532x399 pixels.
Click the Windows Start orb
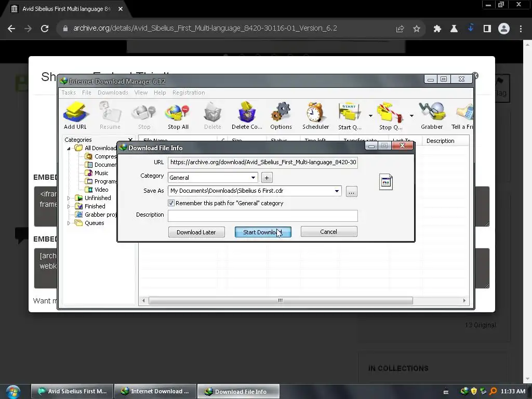tap(13, 391)
